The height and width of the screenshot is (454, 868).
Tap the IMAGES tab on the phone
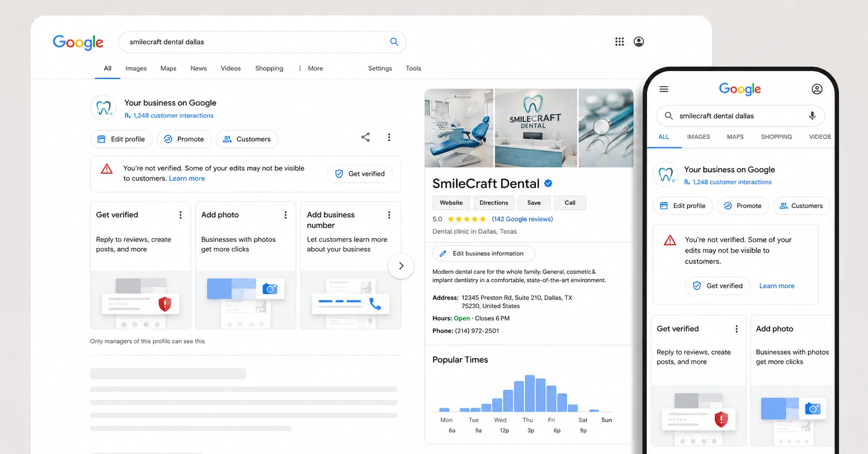pyautogui.click(x=699, y=137)
